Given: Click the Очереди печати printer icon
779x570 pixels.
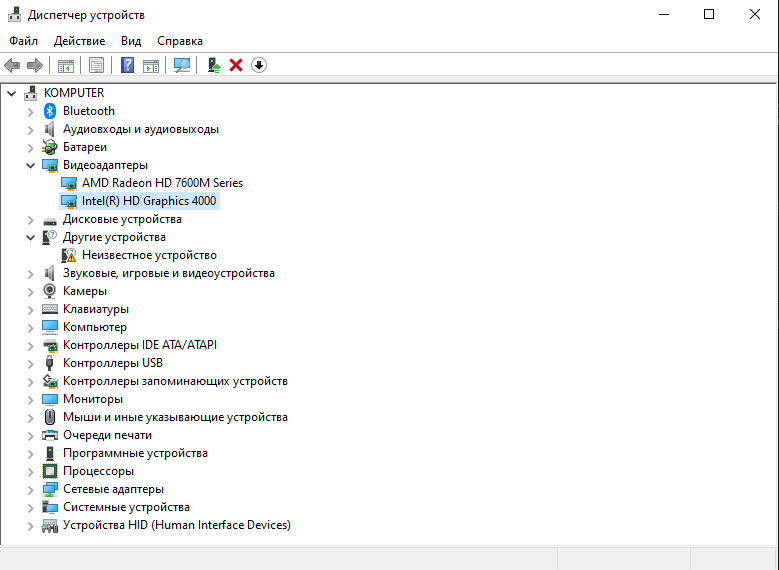Looking at the screenshot, I should pos(50,435).
